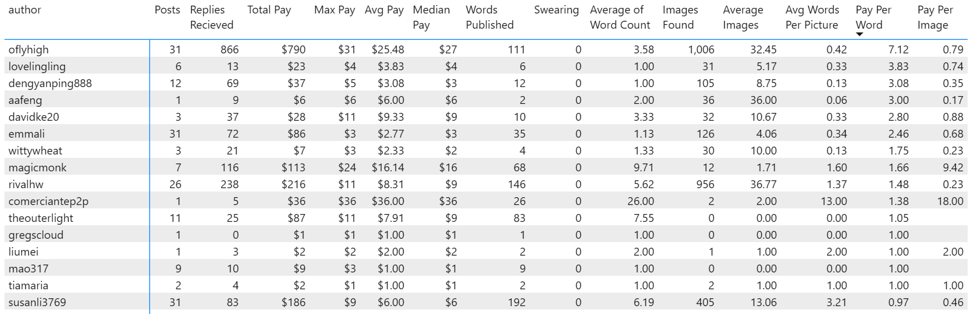Viewport: 980px width, 314px height.
Task: Sort by the Swearing column header
Action: point(556,10)
